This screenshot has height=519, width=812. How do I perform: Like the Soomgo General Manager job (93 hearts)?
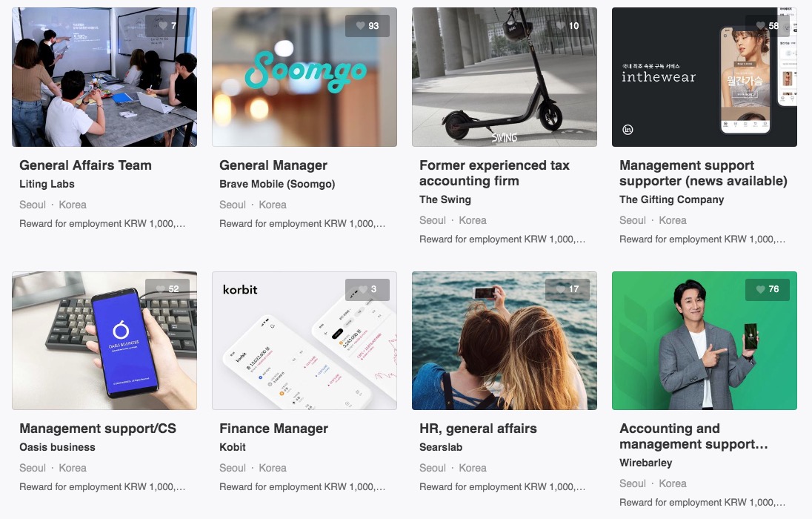click(367, 25)
